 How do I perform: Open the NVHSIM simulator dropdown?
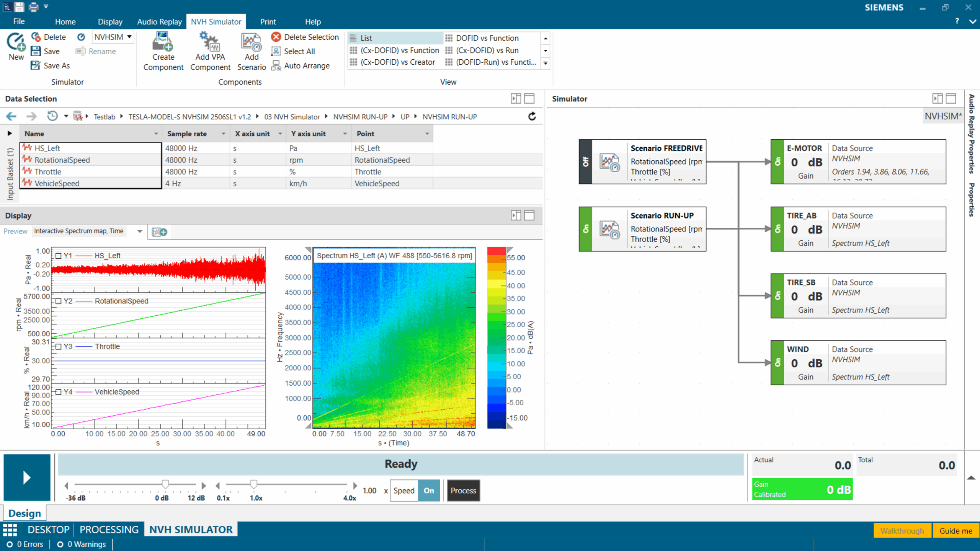pyautogui.click(x=129, y=37)
